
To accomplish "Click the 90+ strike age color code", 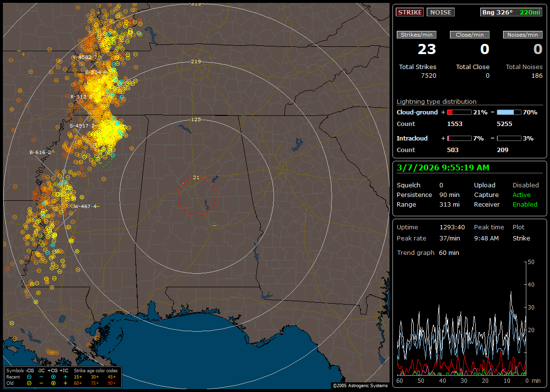I will pos(112,382).
